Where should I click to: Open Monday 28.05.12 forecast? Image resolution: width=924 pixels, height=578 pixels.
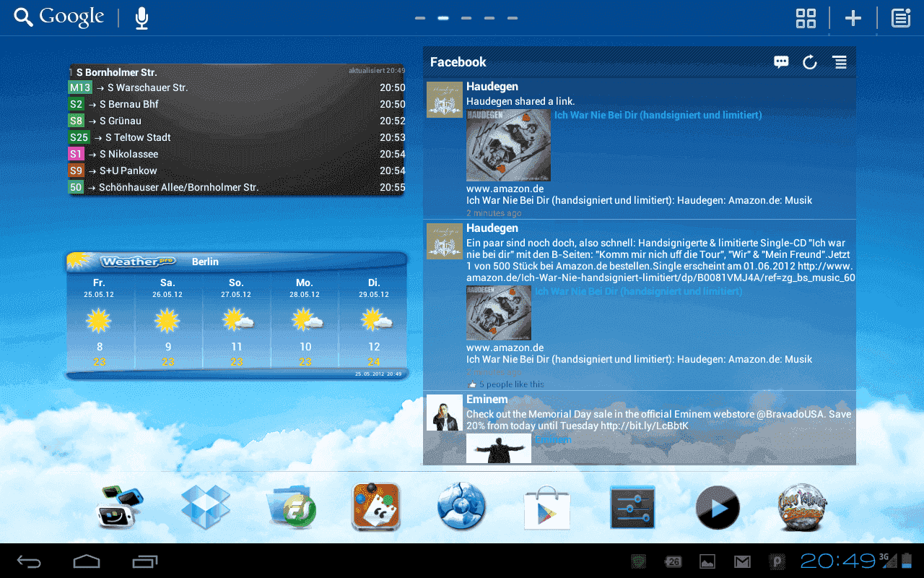[x=305, y=322]
